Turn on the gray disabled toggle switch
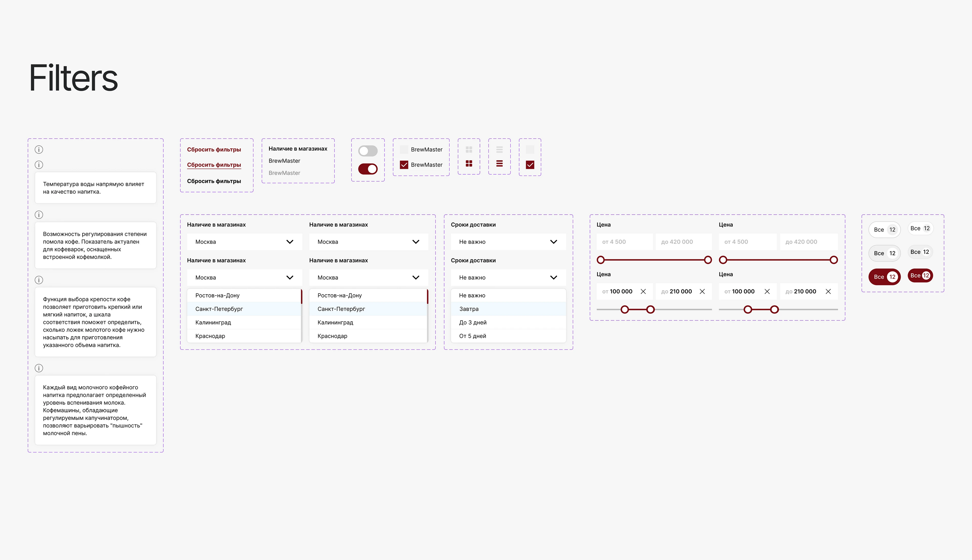 click(368, 151)
